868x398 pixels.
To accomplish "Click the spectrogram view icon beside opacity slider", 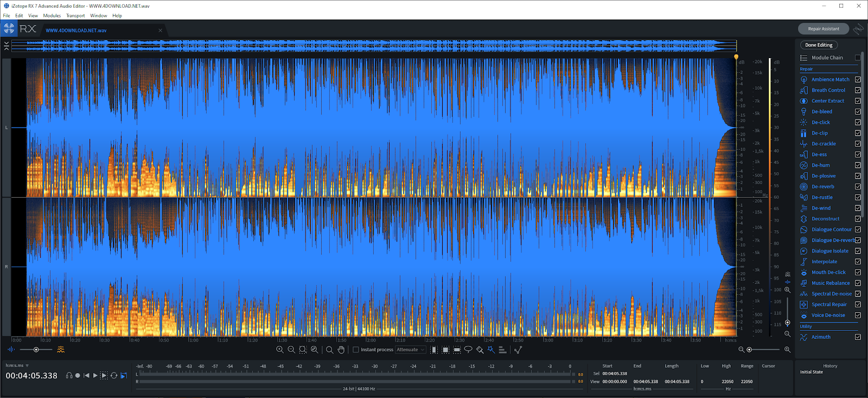I will point(61,350).
